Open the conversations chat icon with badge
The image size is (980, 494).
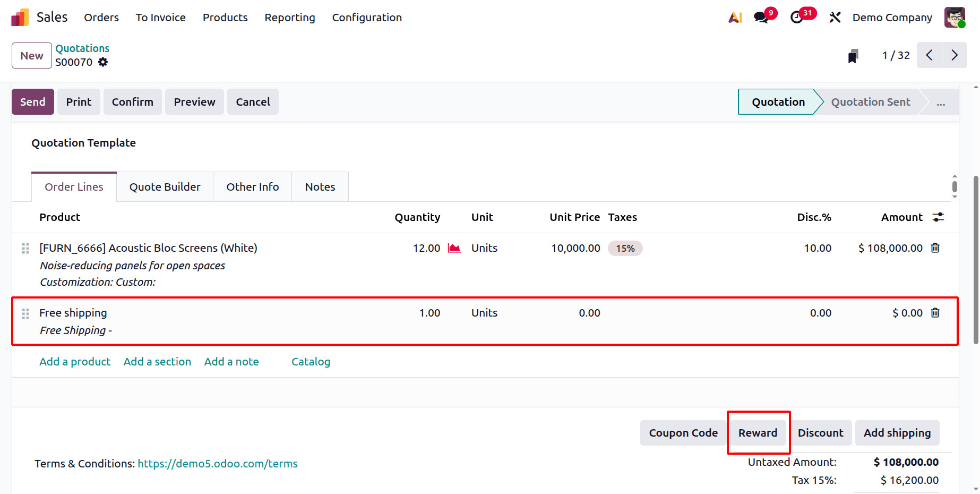[x=760, y=17]
